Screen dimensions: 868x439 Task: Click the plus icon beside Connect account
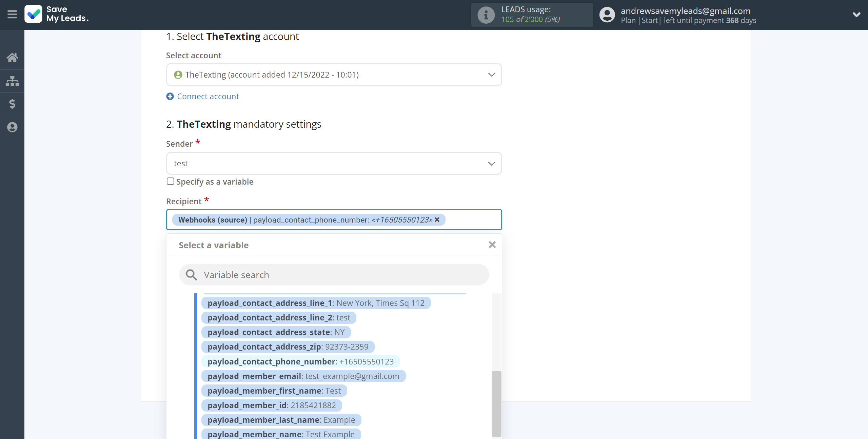pyautogui.click(x=170, y=97)
